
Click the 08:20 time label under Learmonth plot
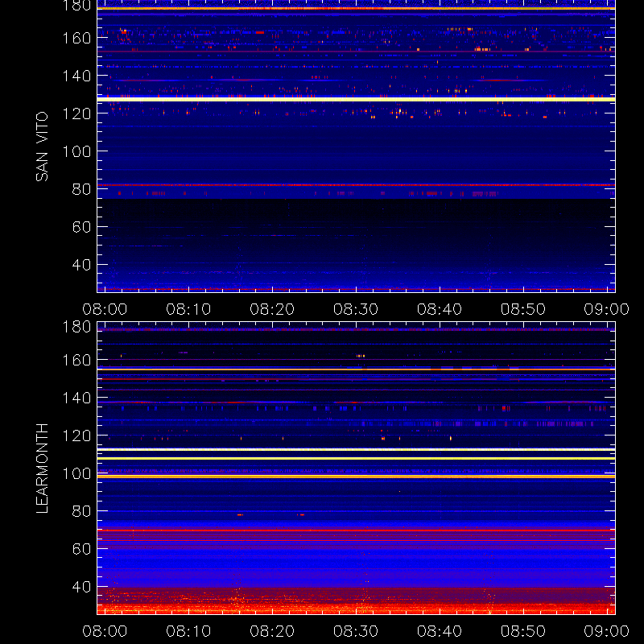(272, 631)
